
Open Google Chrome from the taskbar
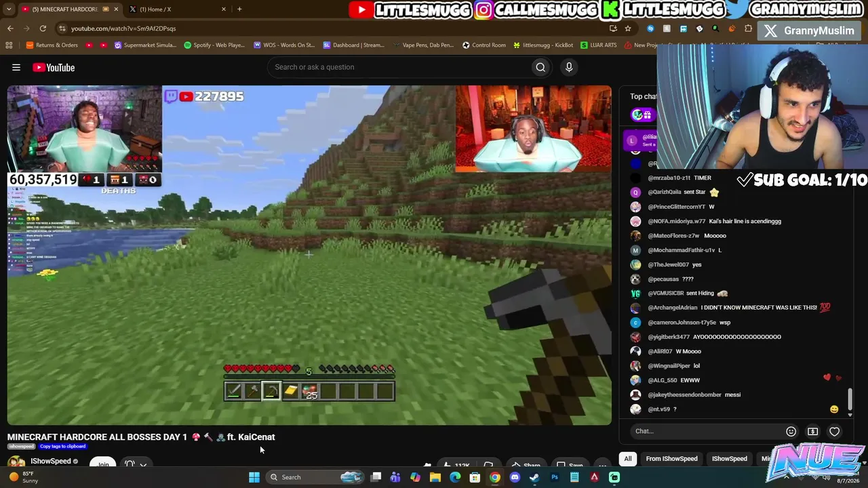495,477
